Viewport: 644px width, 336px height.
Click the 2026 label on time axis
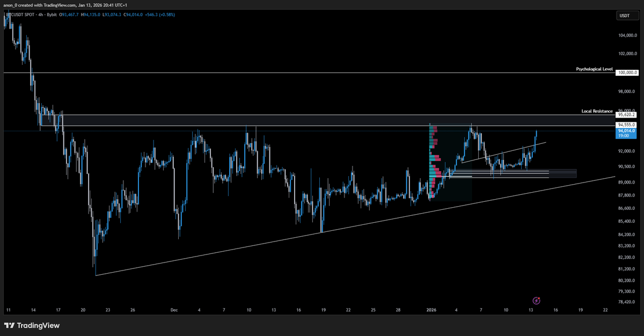pos(431,310)
